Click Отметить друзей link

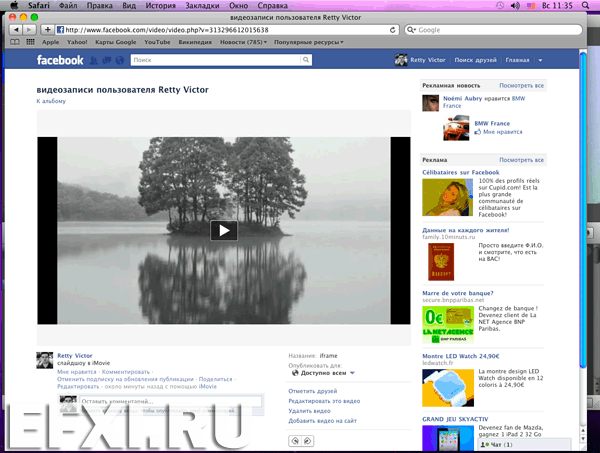coord(313,391)
